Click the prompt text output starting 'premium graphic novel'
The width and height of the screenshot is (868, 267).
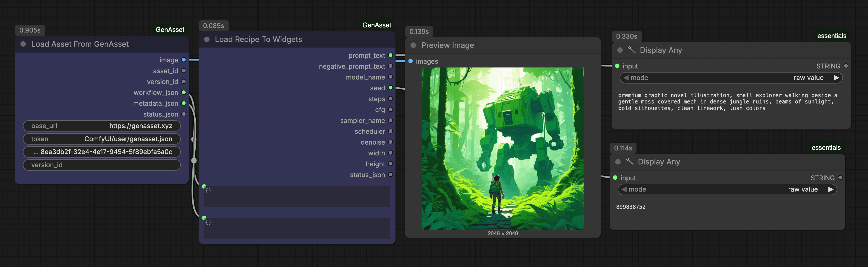728,102
